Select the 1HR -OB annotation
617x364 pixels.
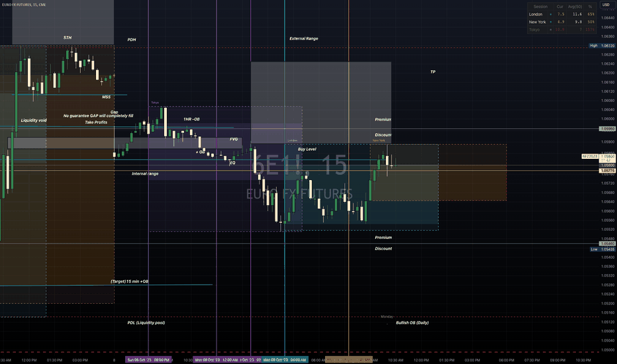coord(191,119)
